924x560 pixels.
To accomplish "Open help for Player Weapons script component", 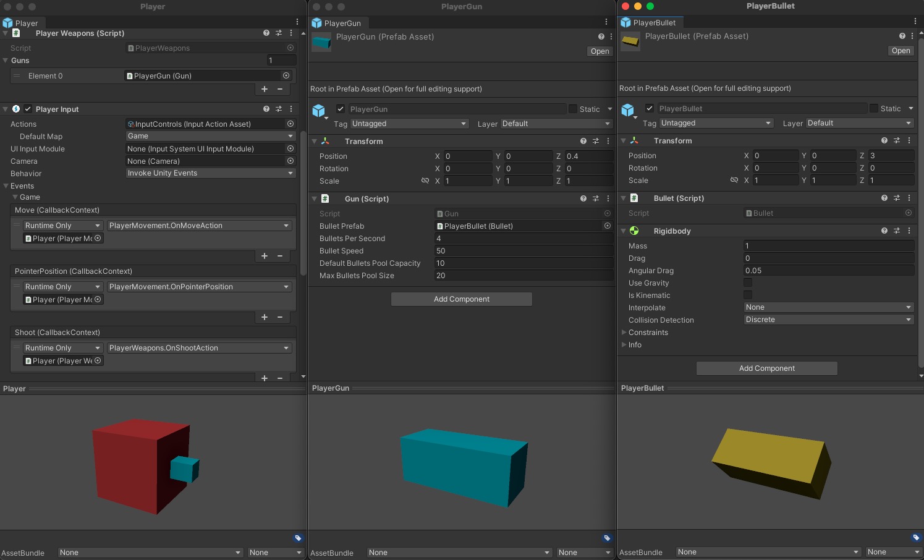I will 266,33.
